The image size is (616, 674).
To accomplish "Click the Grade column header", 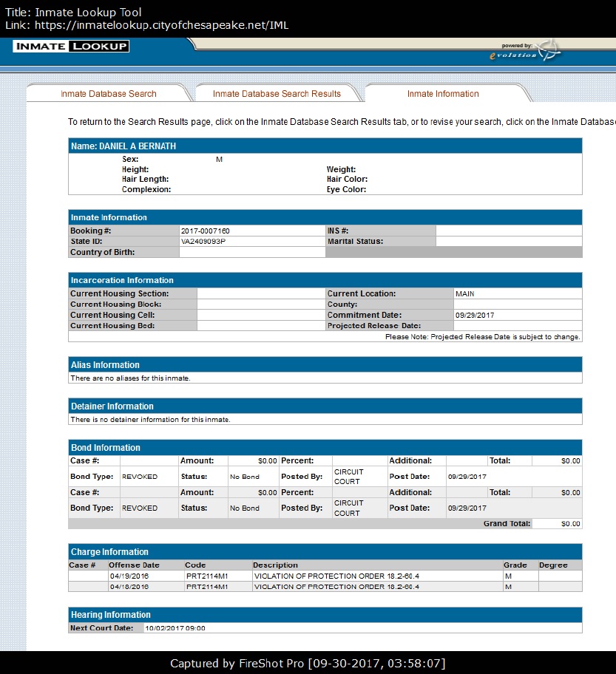I will pyautogui.click(x=515, y=565).
